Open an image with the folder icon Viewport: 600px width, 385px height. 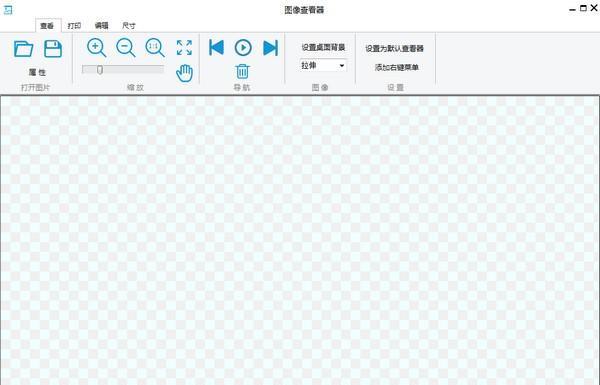click(x=23, y=49)
